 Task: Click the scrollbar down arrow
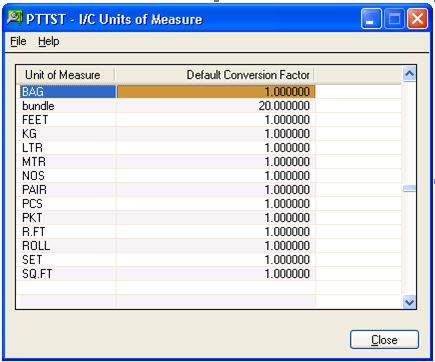coord(409,302)
